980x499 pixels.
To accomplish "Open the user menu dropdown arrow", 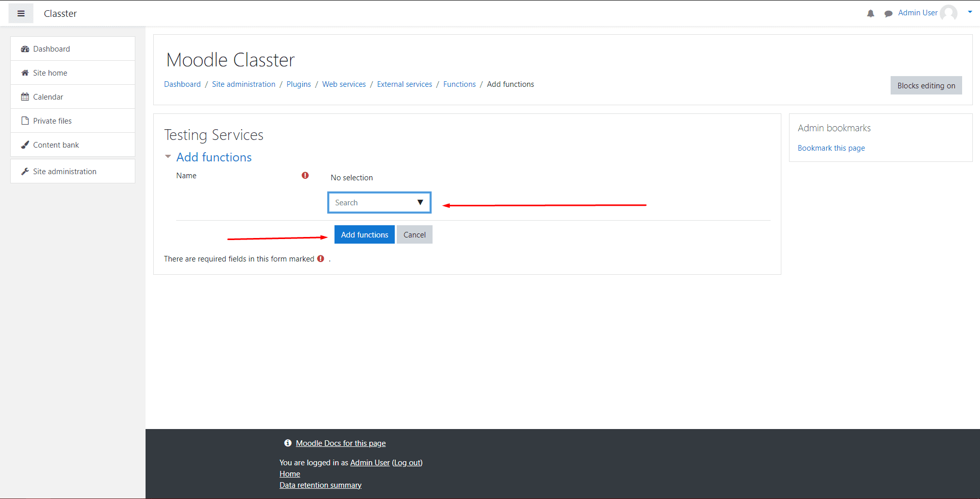I will coord(970,12).
